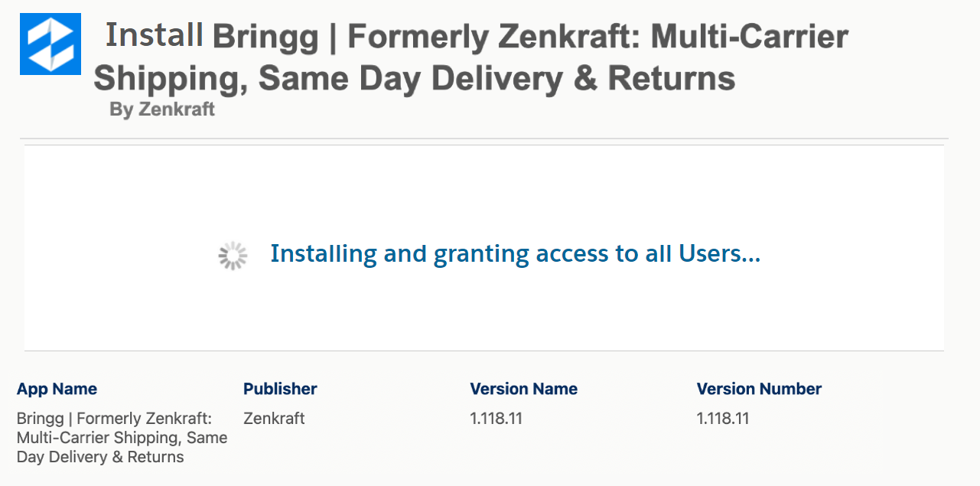Image resolution: width=980 pixels, height=486 pixels.
Task: Click the 1.118.11 value under Version Number
Action: pyautogui.click(x=722, y=419)
